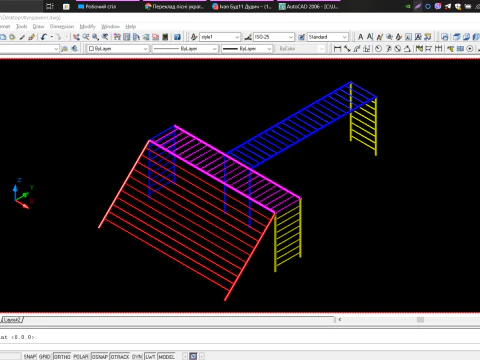Open the DesignCenter icon
Viewport: 480px width, 360px height.
pos(127,37)
